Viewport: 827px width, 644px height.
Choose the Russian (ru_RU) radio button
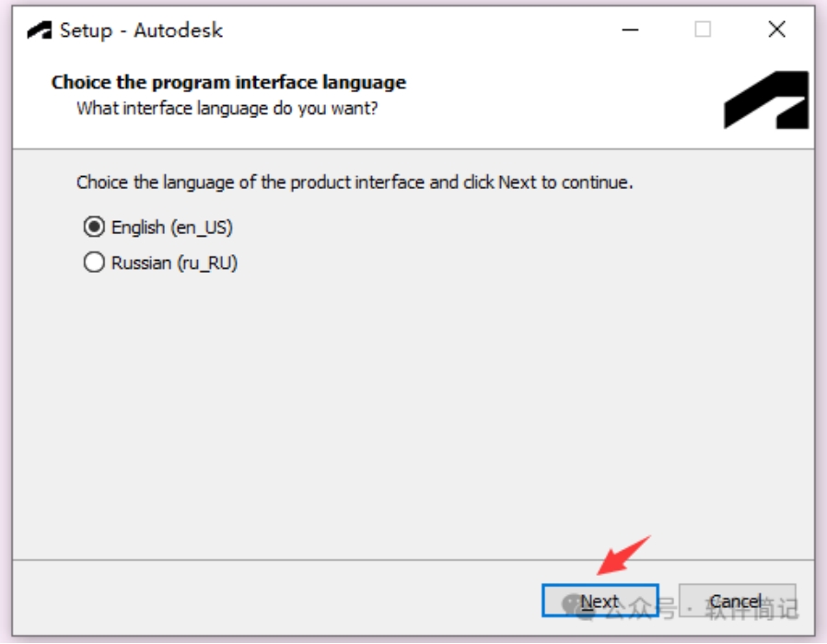(x=94, y=263)
